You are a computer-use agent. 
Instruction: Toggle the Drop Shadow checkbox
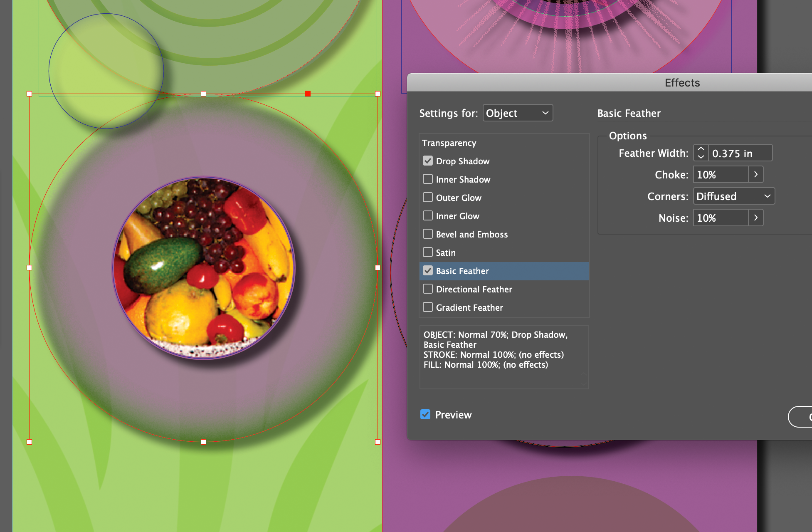point(428,161)
